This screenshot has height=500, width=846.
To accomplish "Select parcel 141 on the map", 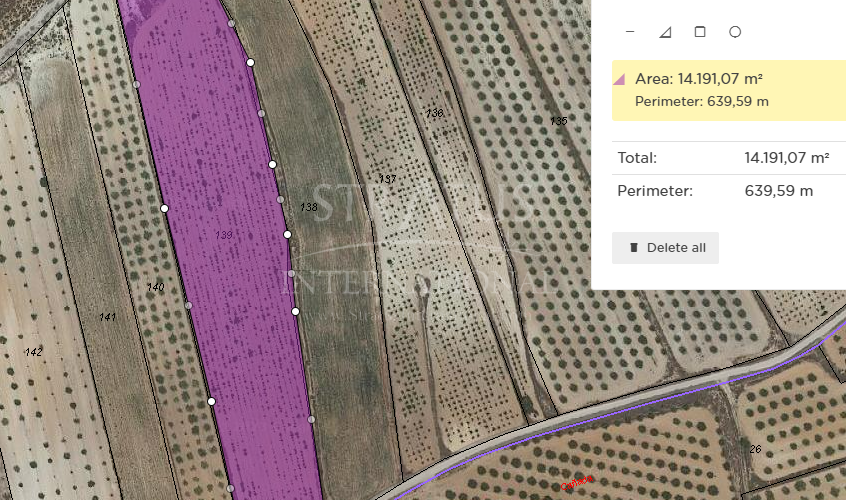I will point(107,316).
